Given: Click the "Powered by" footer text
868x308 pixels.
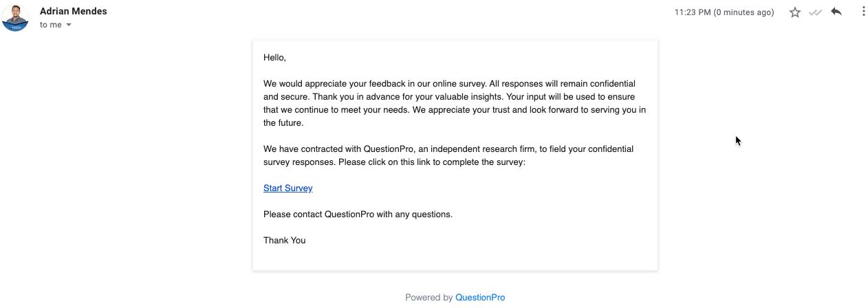Looking at the screenshot, I should click(x=428, y=298).
